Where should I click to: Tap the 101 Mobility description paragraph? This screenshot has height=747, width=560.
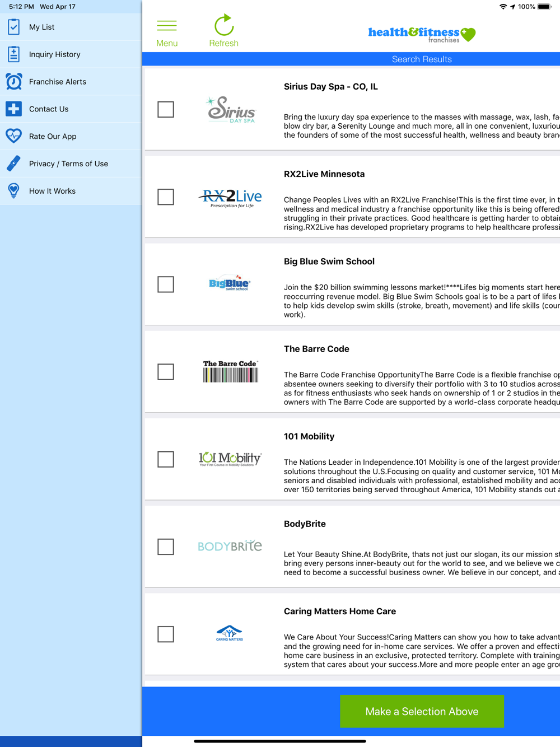[422, 476]
